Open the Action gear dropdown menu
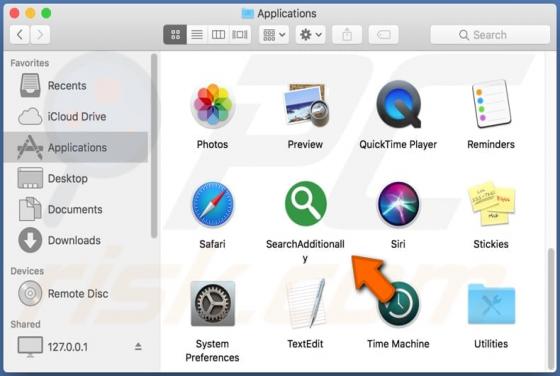The width and height of the screenshot is (560, 376). 310,35
